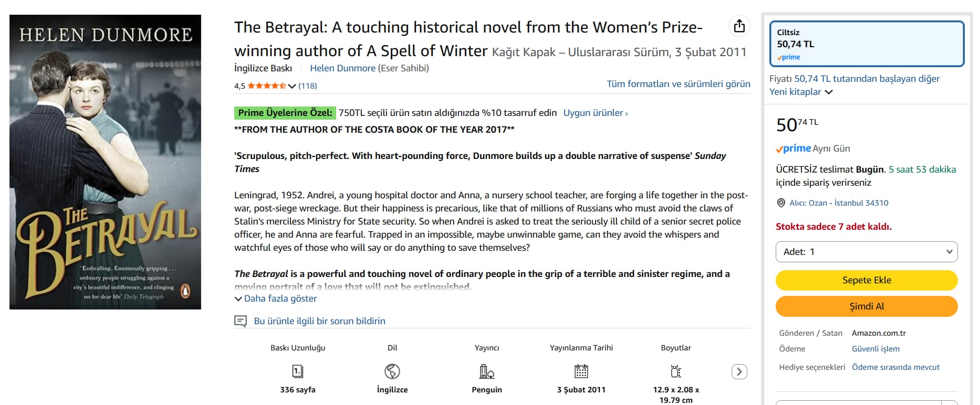Open the Adet quantity dropdown
The height and width of the screenshot is (405, 980).
click(x=867, y=252)
